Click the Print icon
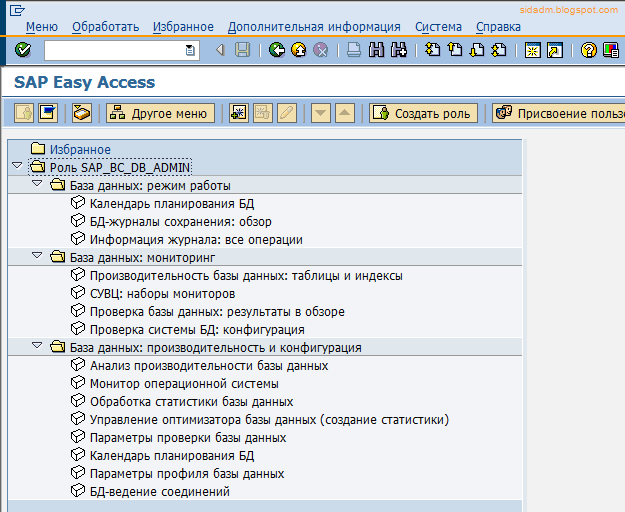 (354, 50)
